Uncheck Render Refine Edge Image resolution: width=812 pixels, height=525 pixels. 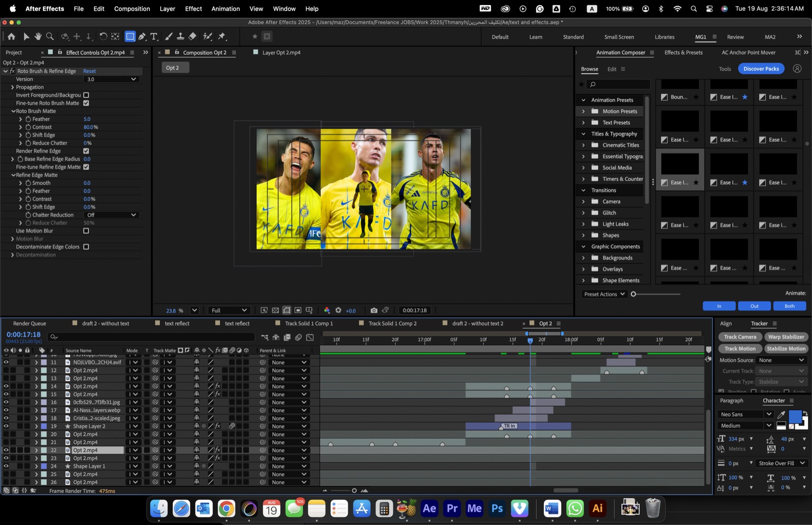coord(86,151)
